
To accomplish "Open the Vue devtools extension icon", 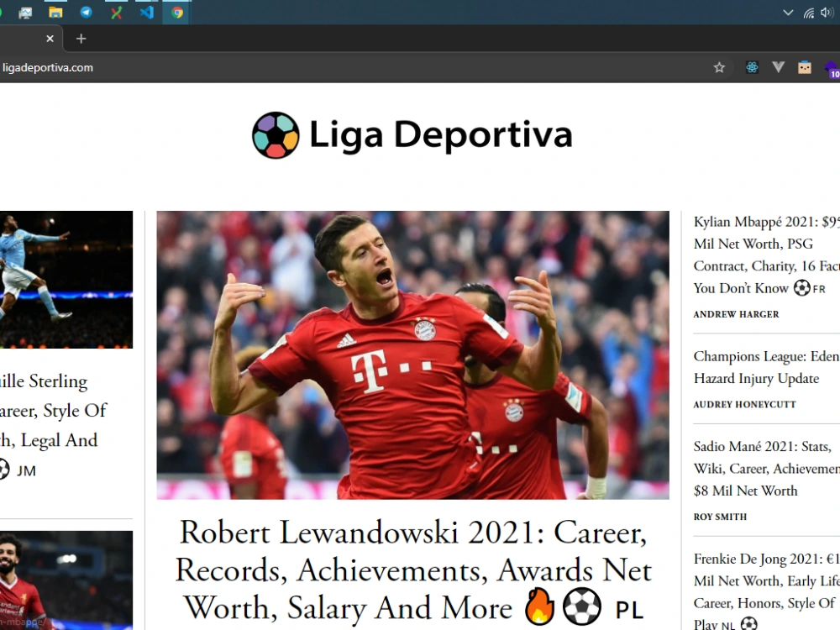I will (x=779, y=67).
